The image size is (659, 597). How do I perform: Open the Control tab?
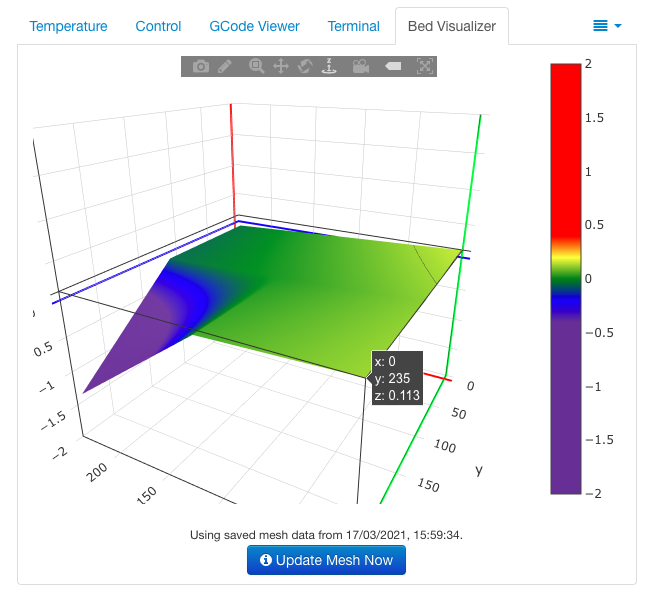158,26
